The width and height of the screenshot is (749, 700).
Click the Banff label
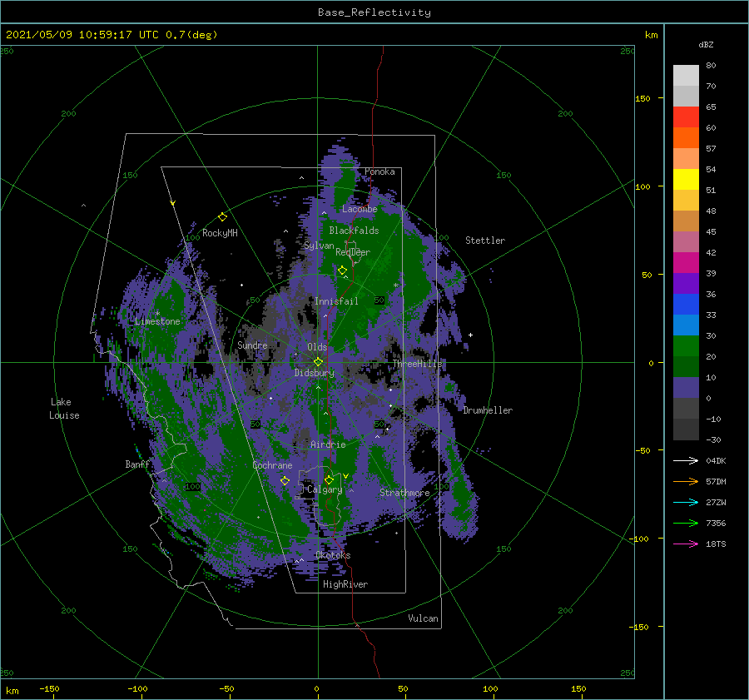point(137,464)
